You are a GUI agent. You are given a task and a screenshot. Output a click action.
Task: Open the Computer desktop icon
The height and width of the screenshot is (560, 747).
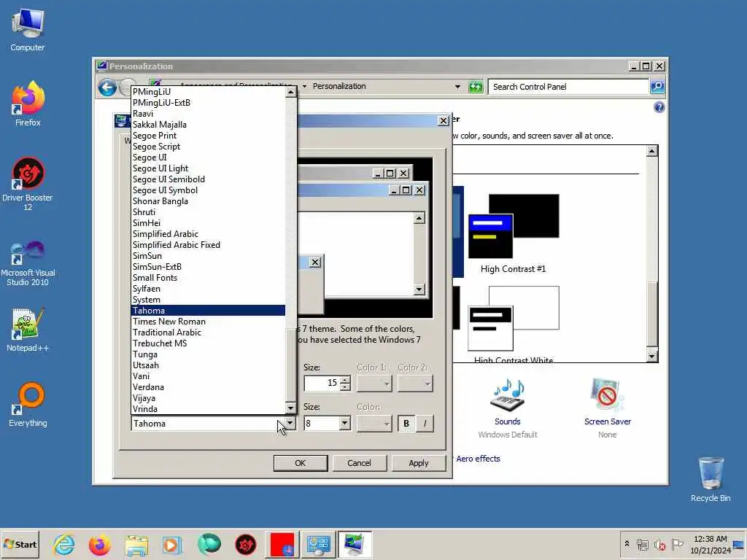pyautogui.click(x=28, y=29)
